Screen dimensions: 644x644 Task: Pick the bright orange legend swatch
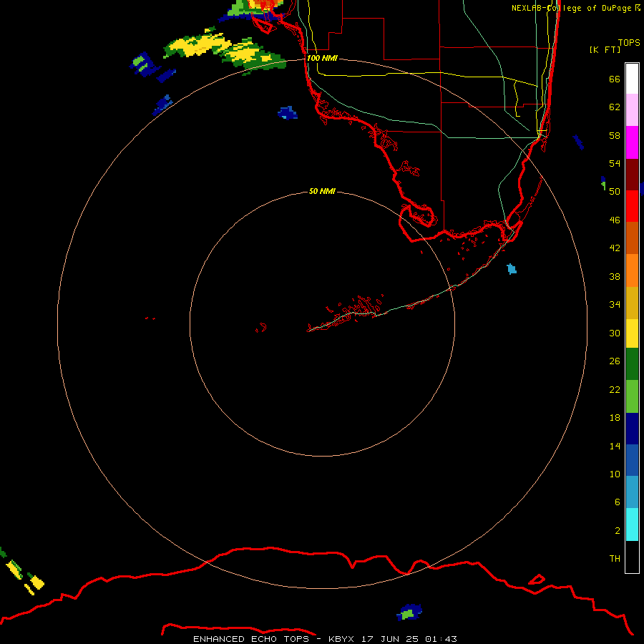(632, 270)
